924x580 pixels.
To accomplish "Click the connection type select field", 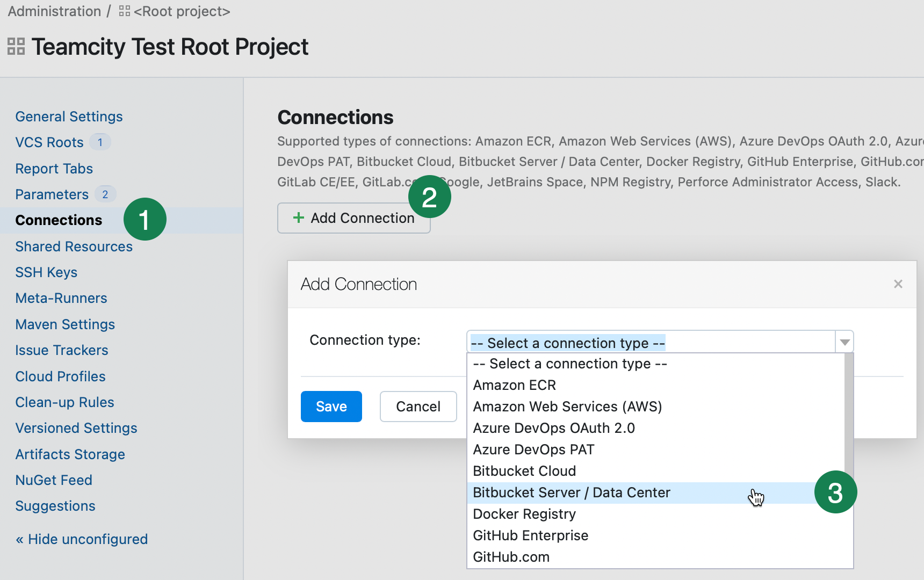I will [x=650, y=343].
